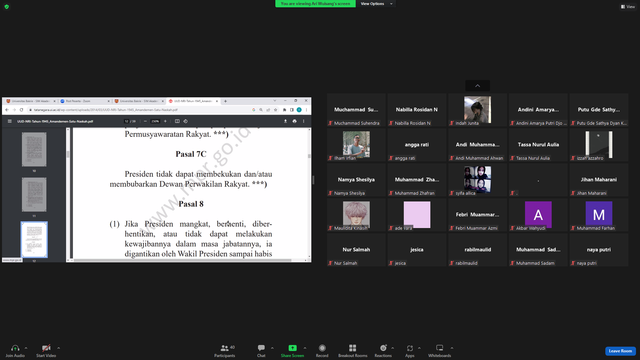Click the selected page thumbnail in PDF sidebar
This screenshot has width=640, height=360.
pos(34,240)
